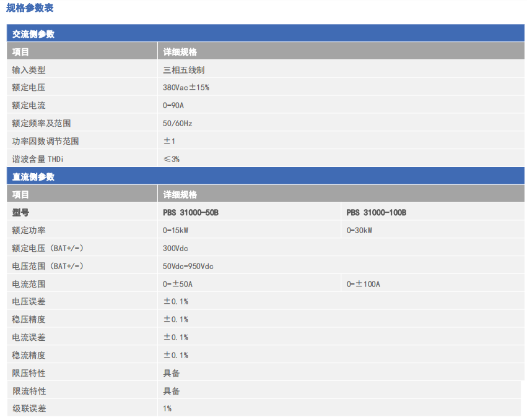Select the value ≤3%

pos(172,159)
